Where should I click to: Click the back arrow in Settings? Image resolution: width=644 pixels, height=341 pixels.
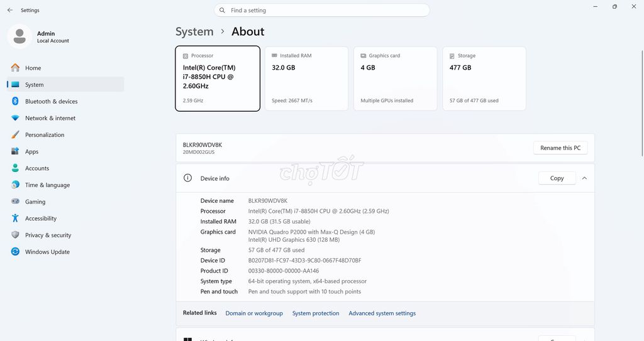click(10, 10)
